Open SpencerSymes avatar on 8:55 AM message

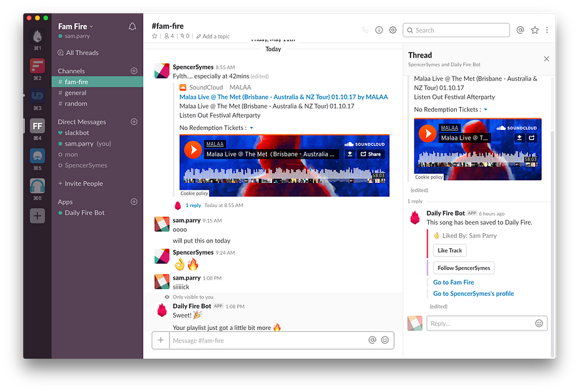161,71
